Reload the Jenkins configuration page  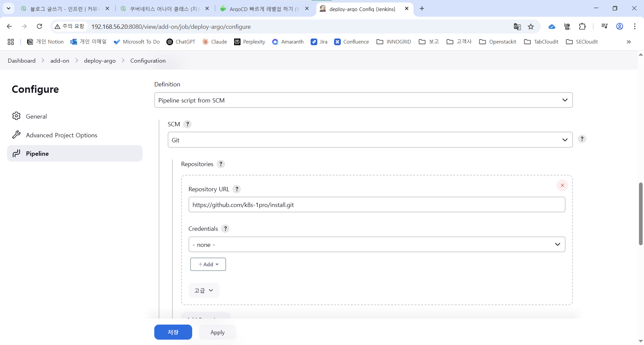(x=40, y=26)
